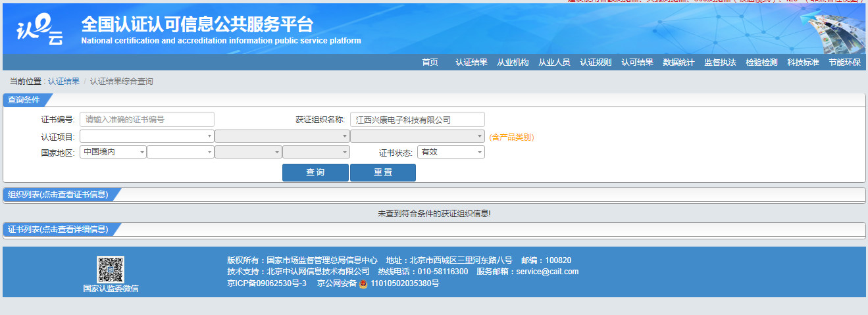Screen dimensions: 868x315
Task: Open the 证书状态 dropdown showing 有效
Action: (451, 152)
